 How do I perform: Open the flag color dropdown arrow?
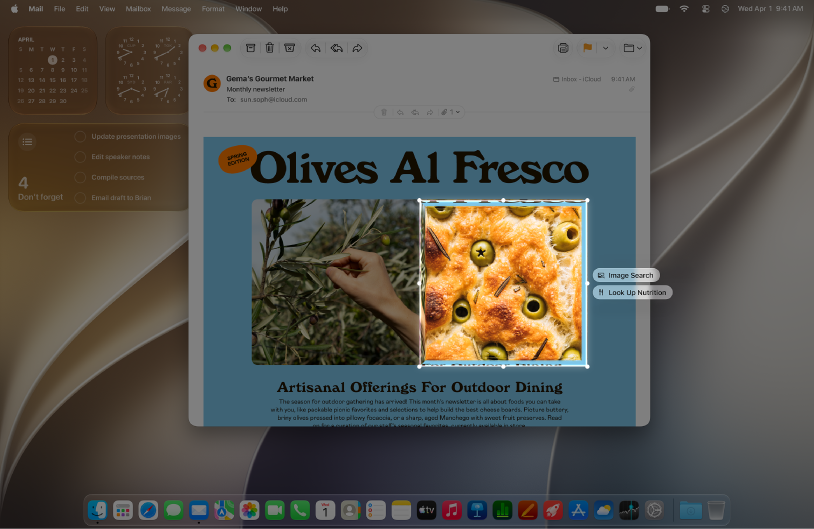coord(605,48)
